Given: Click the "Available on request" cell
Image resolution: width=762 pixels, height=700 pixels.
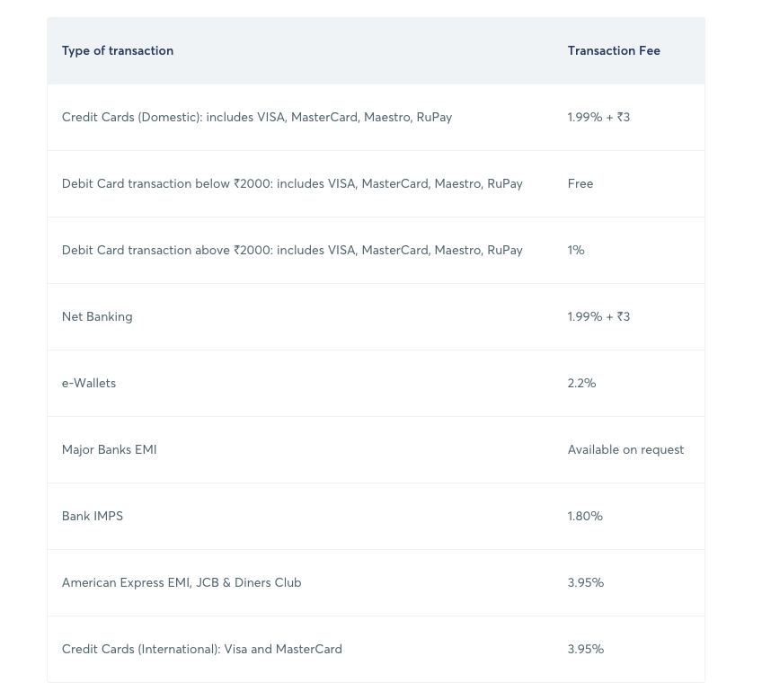Looking at the screenshot, I should pyautogui.click(x=625, y=450).
